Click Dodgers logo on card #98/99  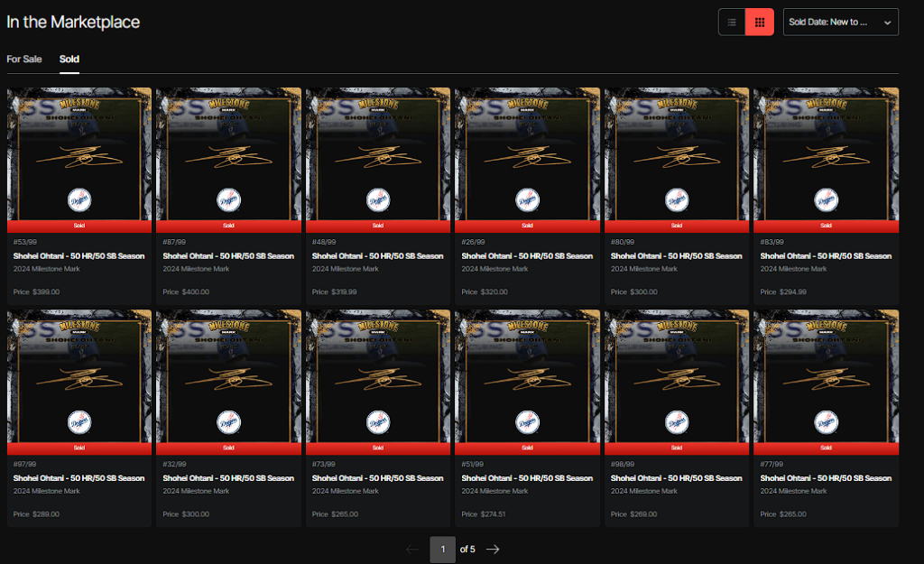(676, 421)
